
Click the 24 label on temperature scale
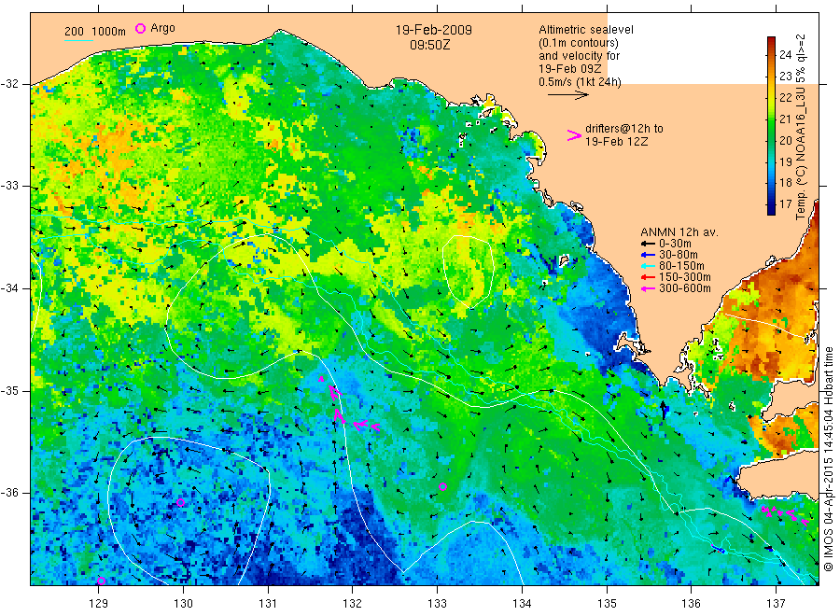[x=785, y=55]
